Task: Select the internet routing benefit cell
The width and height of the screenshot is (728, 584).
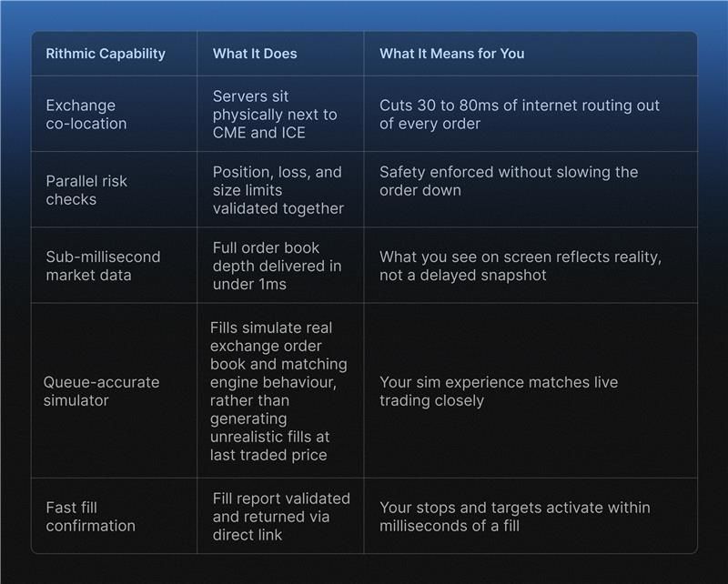Action: 519,114
